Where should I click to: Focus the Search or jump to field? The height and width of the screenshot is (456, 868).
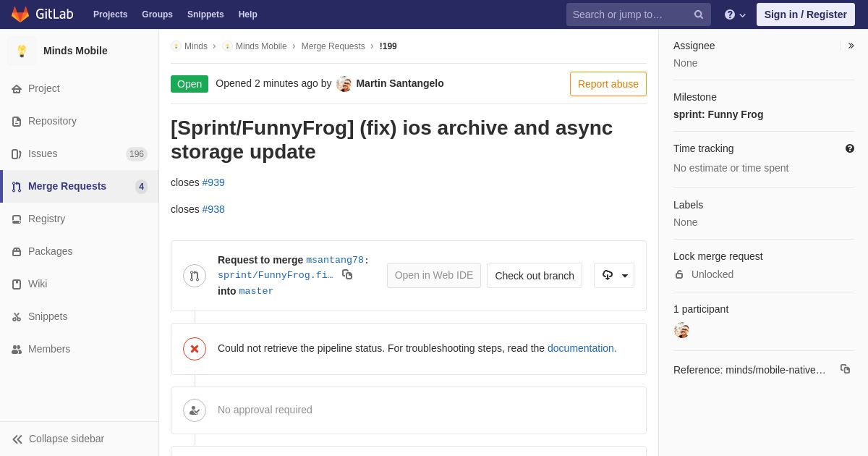(638, 14)
